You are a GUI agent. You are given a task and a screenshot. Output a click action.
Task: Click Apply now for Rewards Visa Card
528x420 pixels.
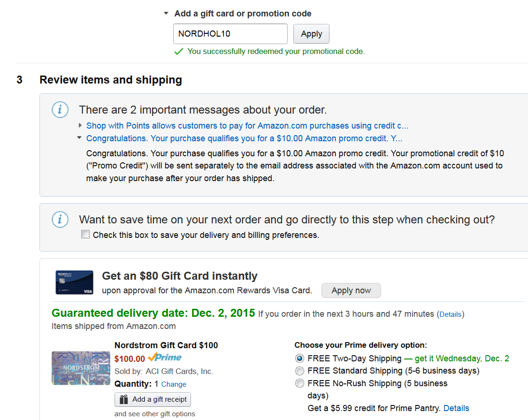[x=351, y=290]
